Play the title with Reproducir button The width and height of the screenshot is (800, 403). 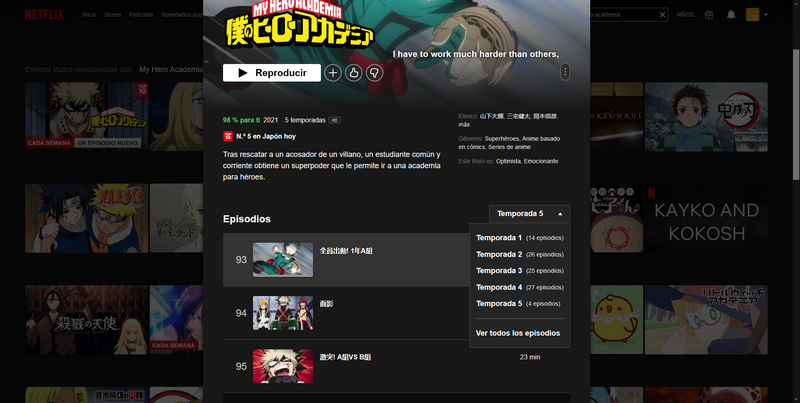(272, 73)
